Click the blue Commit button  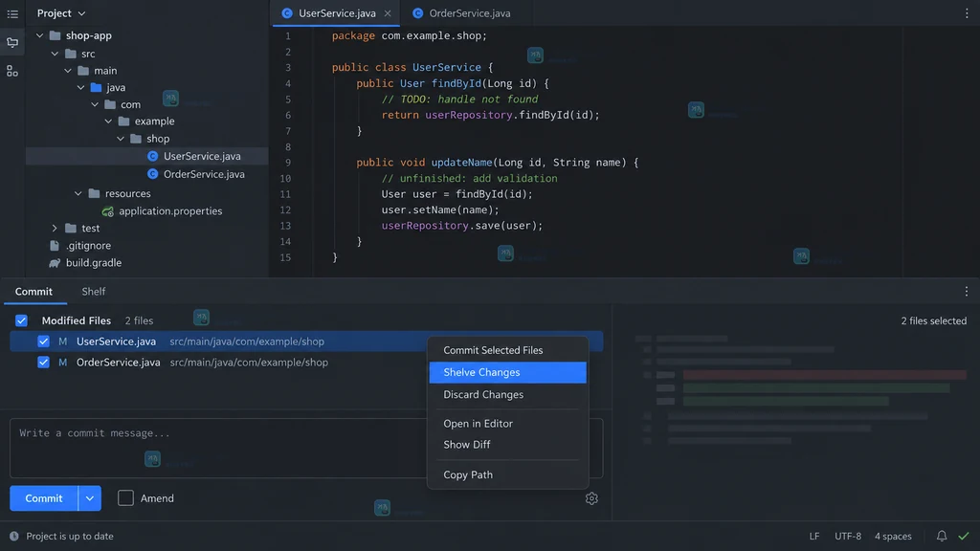44,497
